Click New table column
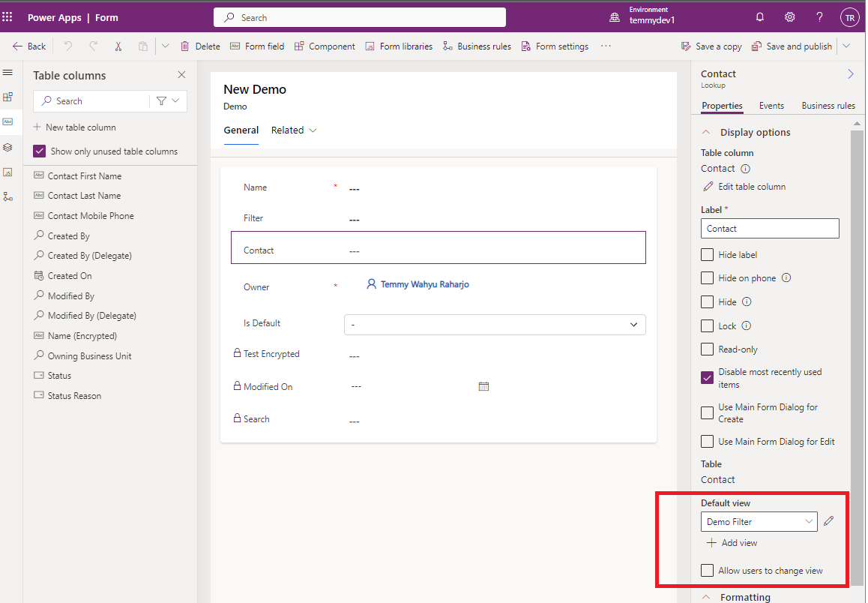868x603 pixels. point(75,127)
